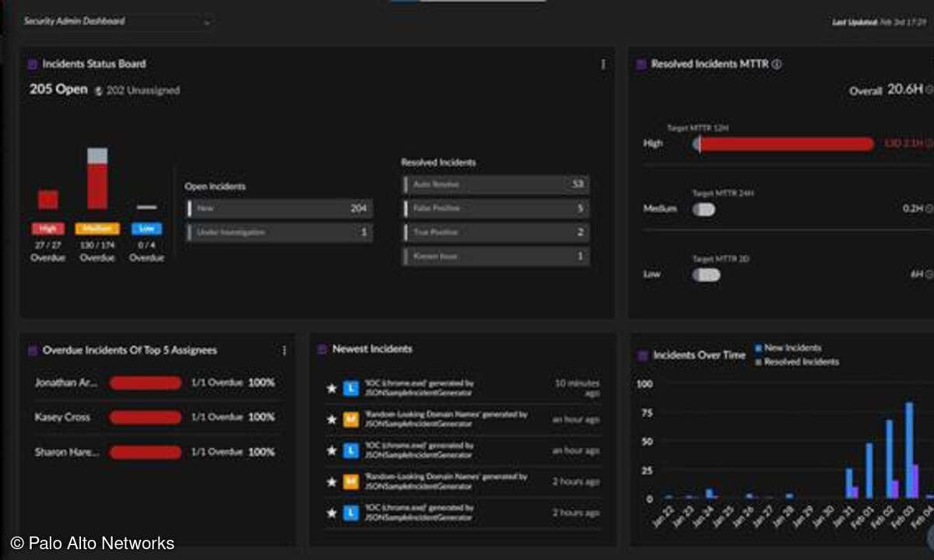
Task: Select the orange Medium severity label
Action: [97, 229]
